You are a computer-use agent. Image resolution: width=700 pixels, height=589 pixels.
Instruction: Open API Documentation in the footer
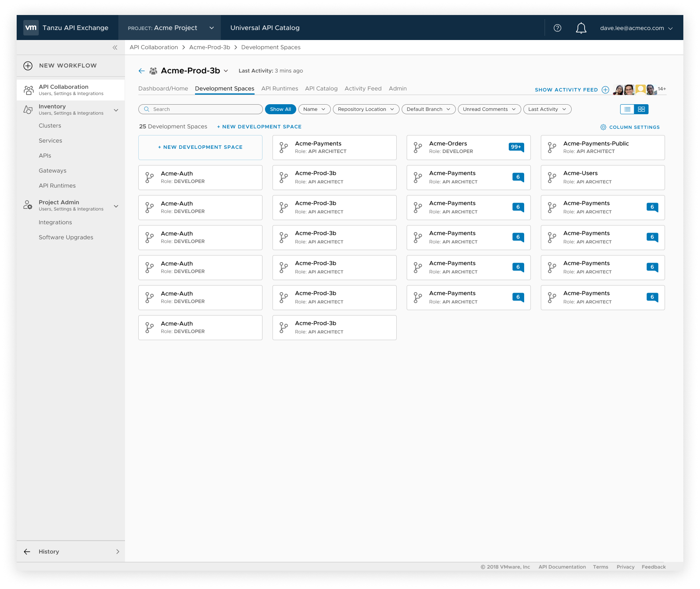pyautogui.click(x=562, y=567)
